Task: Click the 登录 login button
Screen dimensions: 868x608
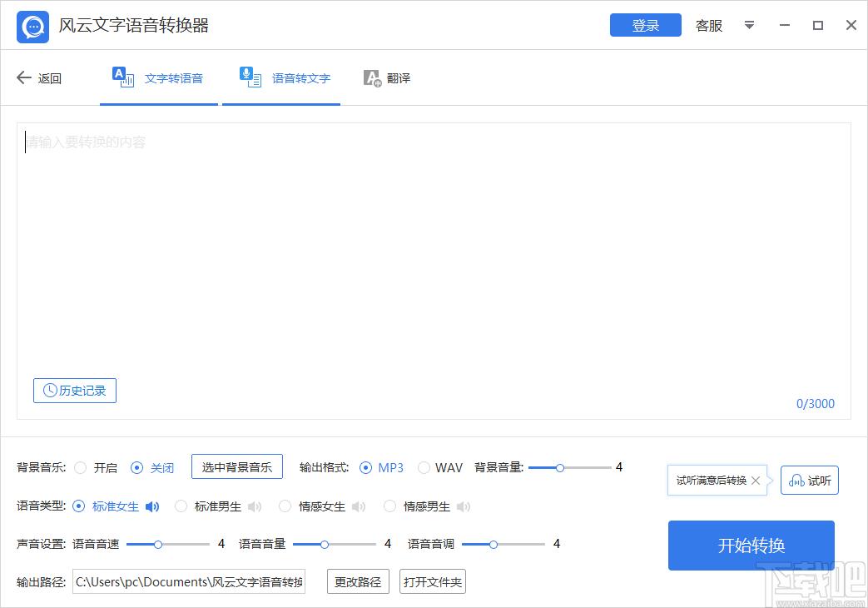Action: (x=646, y=25)
